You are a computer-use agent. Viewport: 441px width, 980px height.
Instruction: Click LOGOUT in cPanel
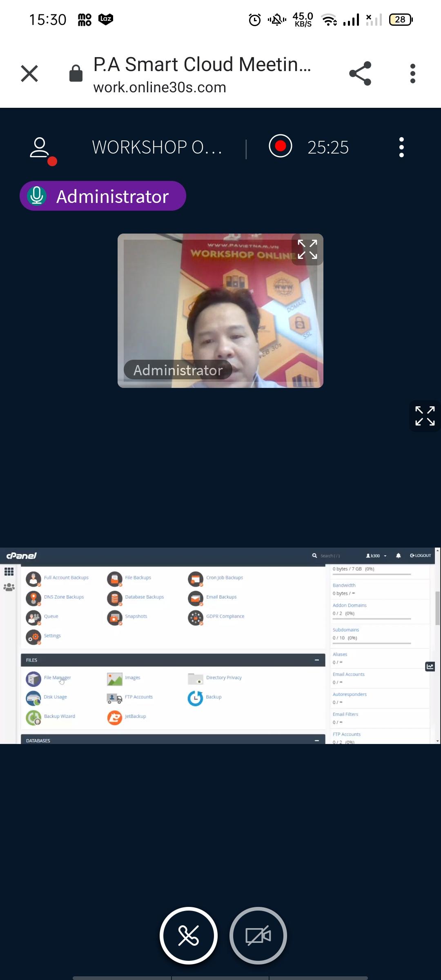(x=421, y=556)
